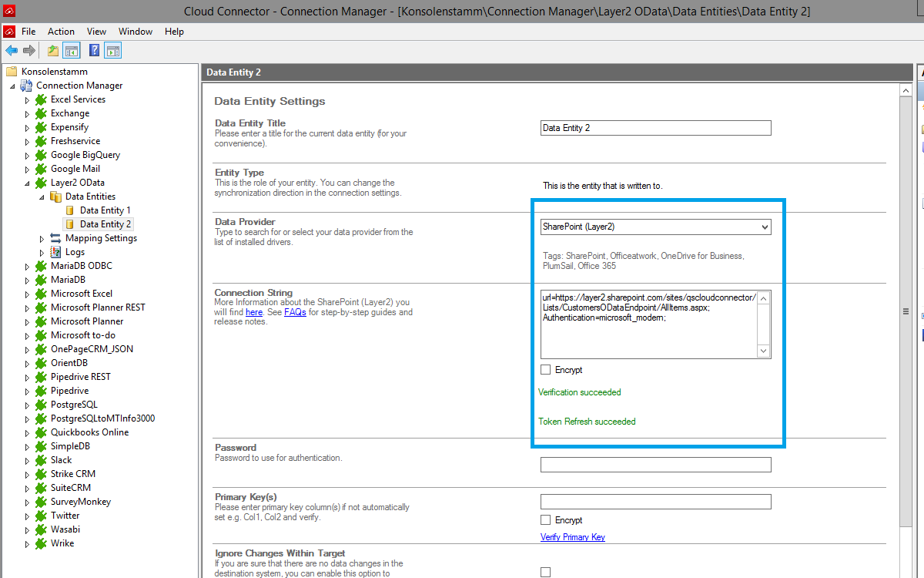Select PostgreSQLtoMTInfo3000 in the tree

click(x=102, y=418)
